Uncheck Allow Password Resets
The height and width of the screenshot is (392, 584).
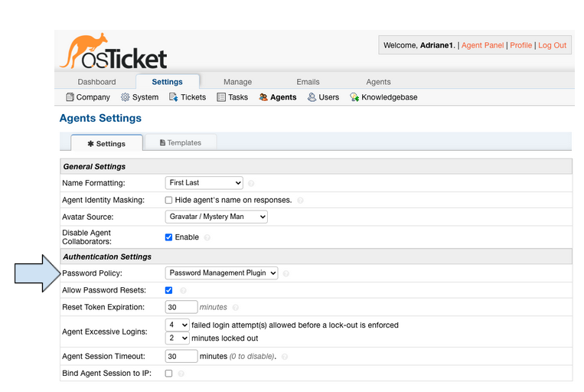169,290
